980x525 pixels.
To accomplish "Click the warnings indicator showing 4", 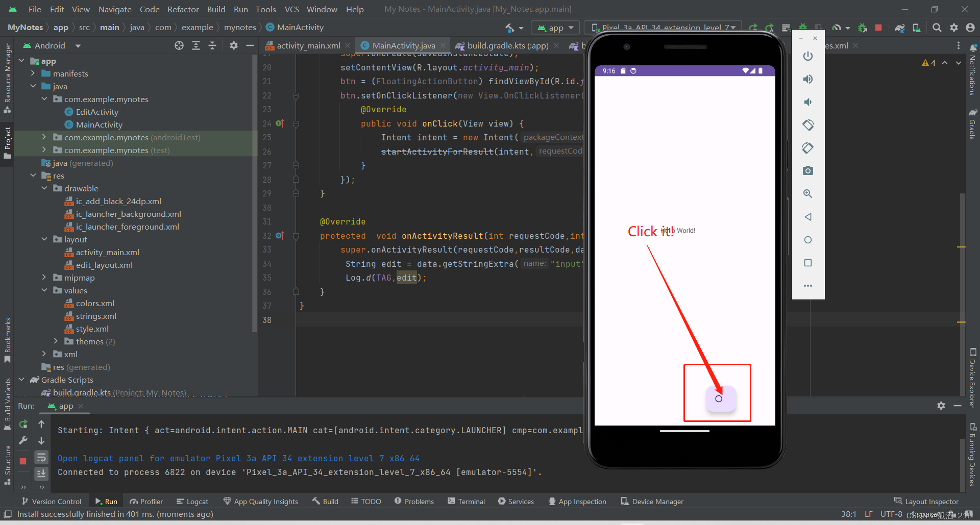I will (928, 63).
